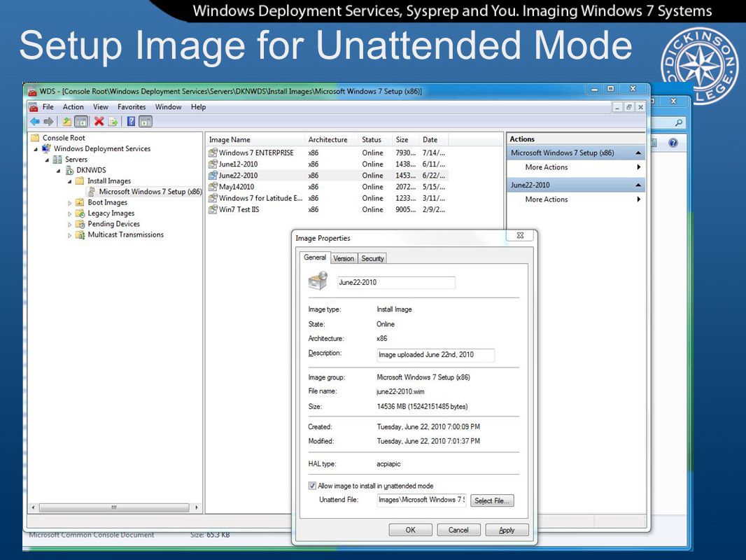Open Help via blue question mark icon
Screen dimensions: 746x560
click(x=131, y=122)
